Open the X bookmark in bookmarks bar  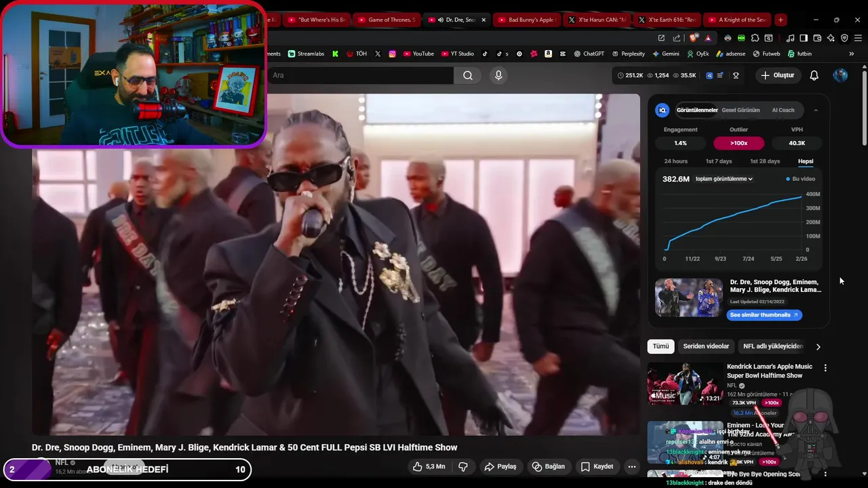tap(378, 54)
